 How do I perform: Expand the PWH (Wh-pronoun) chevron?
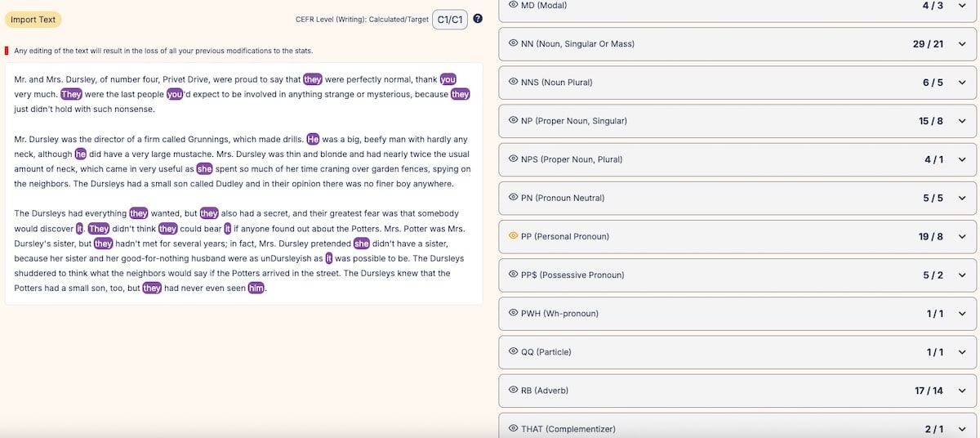(961, 313)
